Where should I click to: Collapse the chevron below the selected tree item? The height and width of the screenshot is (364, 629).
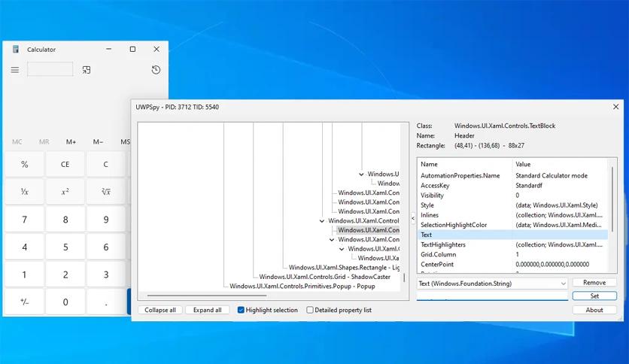(332, 240)
